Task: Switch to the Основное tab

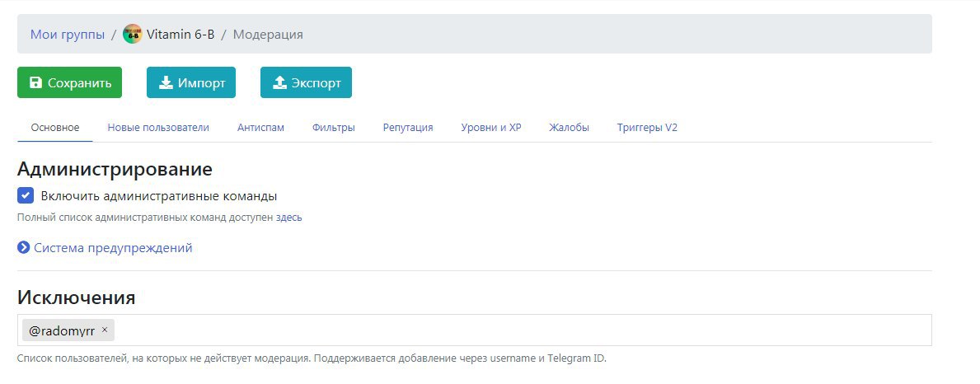Action: click(x=55, y=128)
